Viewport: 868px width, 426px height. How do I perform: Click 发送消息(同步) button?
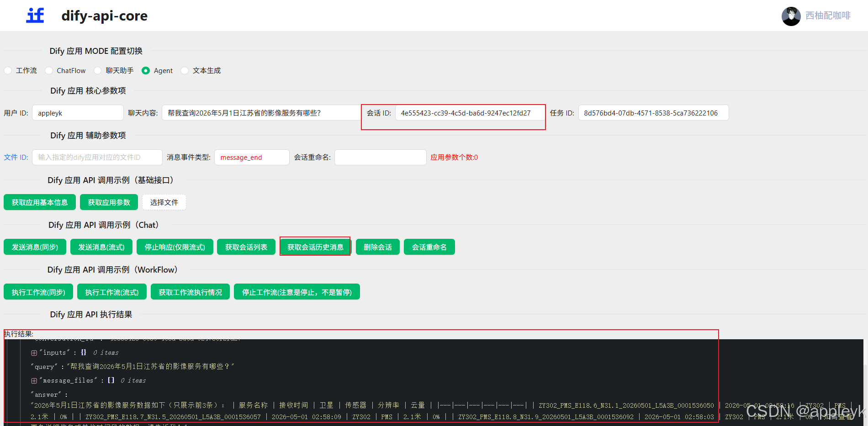point(35,247)
